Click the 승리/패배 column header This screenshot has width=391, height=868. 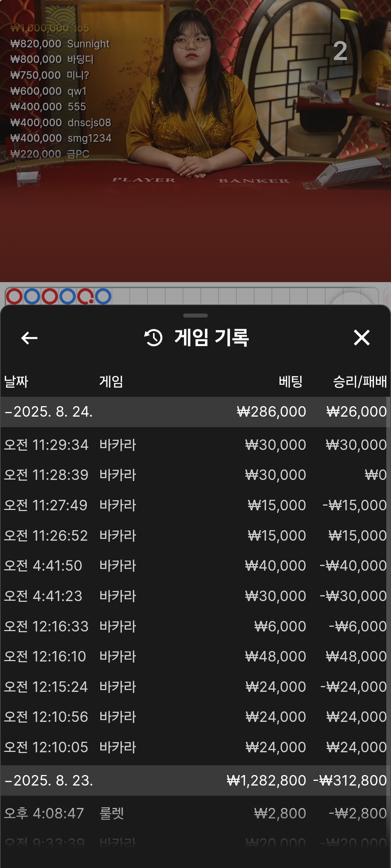(x=360, y=382)
